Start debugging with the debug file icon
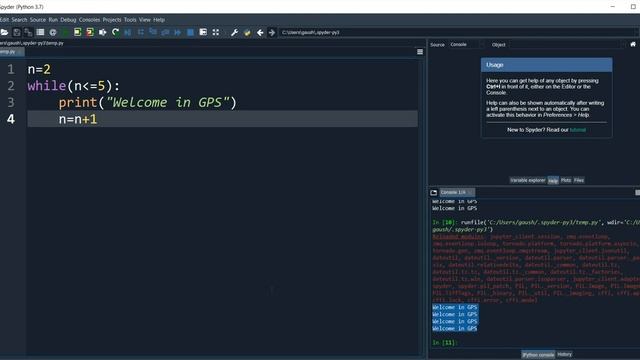The height and width of the screenshot is (360, 640). 128,32
